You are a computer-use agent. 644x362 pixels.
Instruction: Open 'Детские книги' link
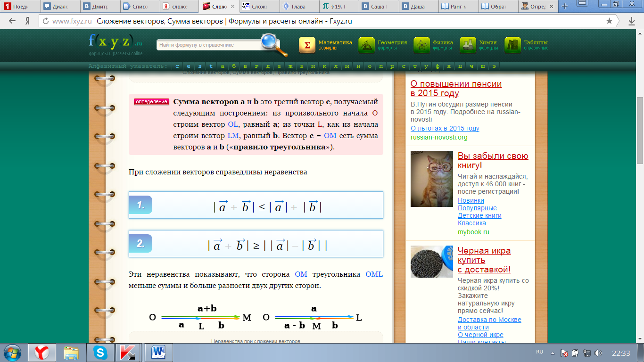pyautogui.click(x=479, y=215)
